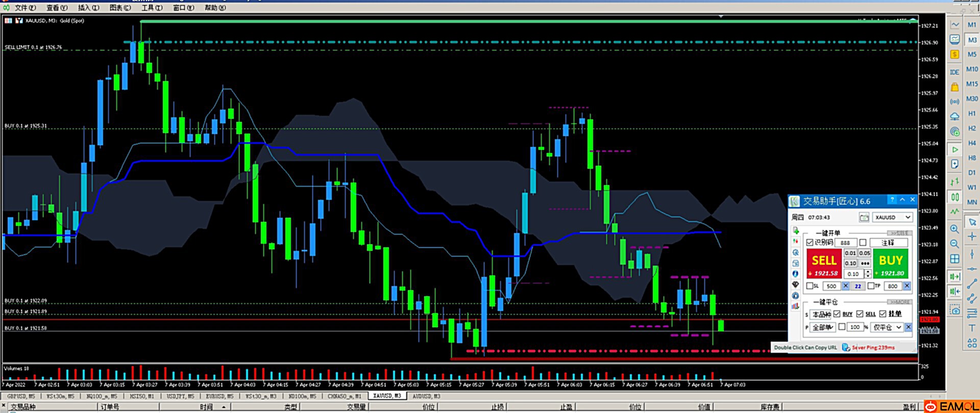The height and width of the screenshot is (413, 980).
Task: Toggle the SL checkbox
Action: [x=810, y=286]
